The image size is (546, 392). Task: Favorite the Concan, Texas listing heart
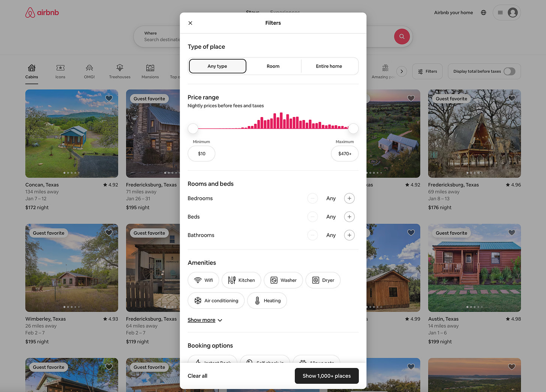[109, 98]
